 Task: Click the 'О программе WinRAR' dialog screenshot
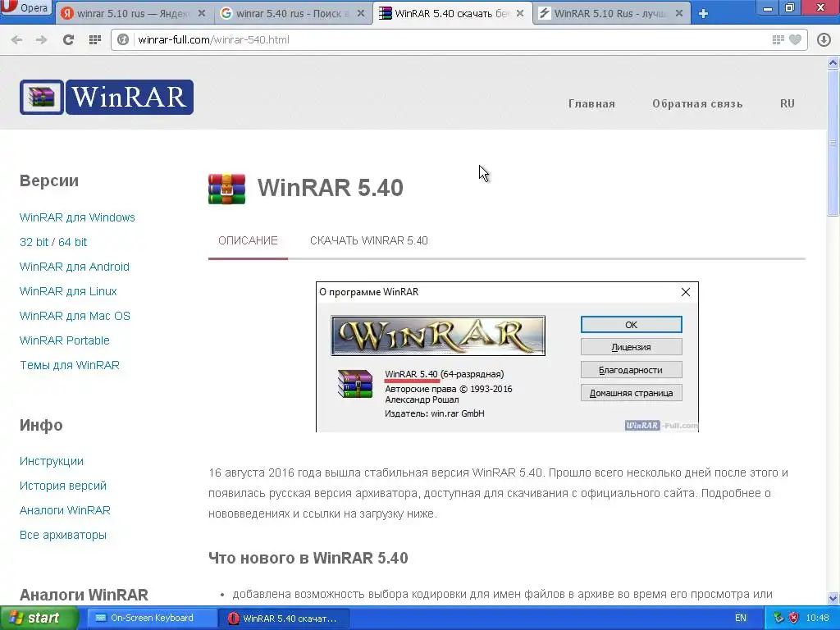pyautogui.click(x=507, y=357)
